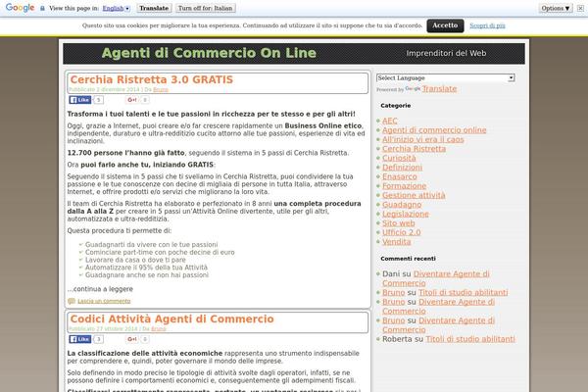This screenshot has height=392, width=588.
Task: Accept cookies with the Accetto button
Action: [x=445, y=25]
